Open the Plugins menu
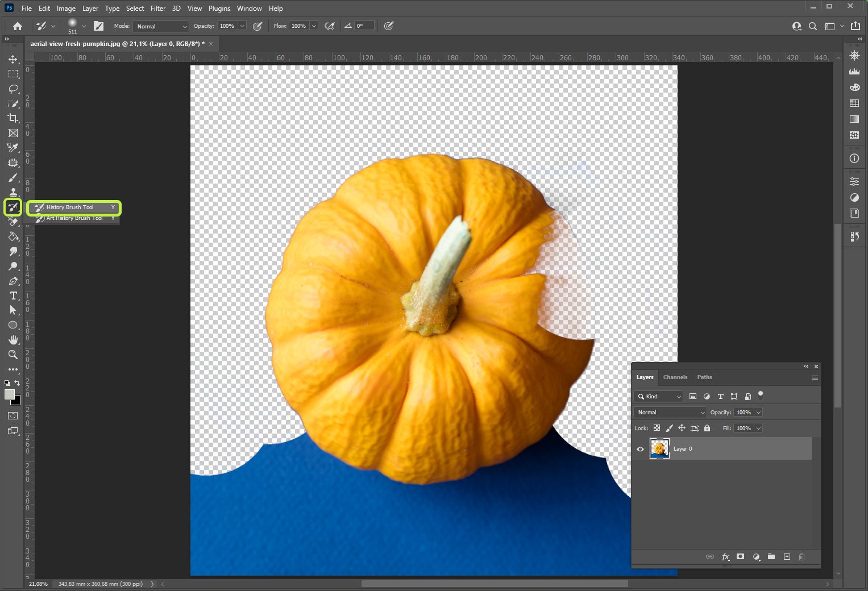This screenshot has width=868, height=591. 219,9
